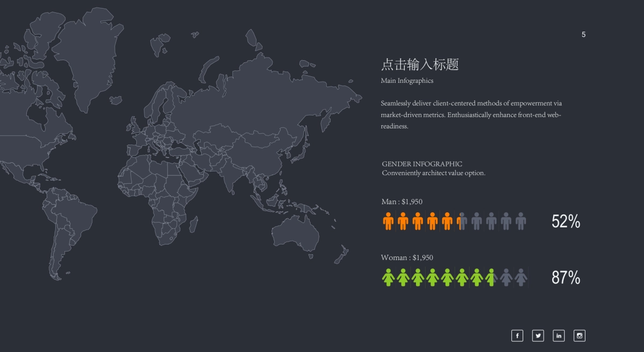Screen dimensions: 644x352
Task: Click the Facebook icon at bottom right
Action: click(517, 335)
